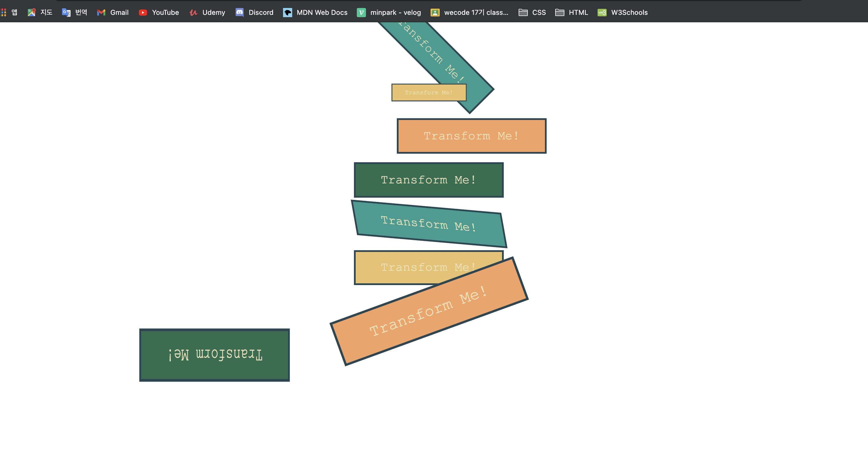Open the W3Schools bookmark

pos(622,13)
